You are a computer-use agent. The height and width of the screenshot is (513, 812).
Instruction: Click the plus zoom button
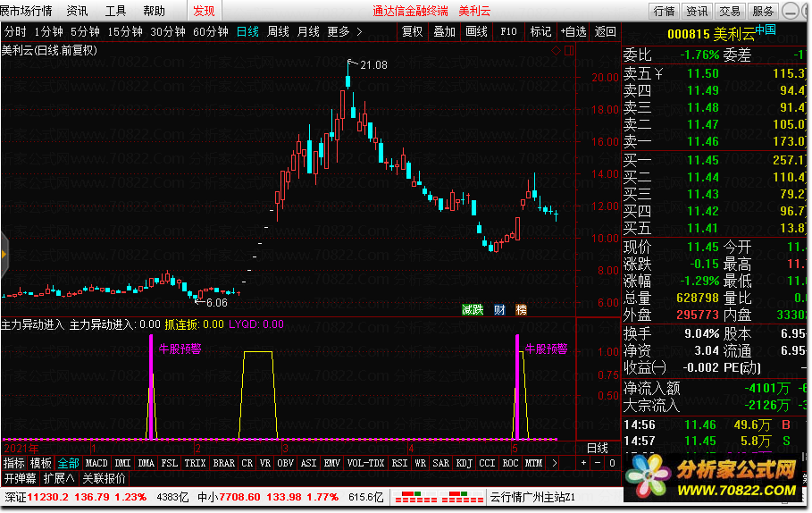(x=583, y=463)
